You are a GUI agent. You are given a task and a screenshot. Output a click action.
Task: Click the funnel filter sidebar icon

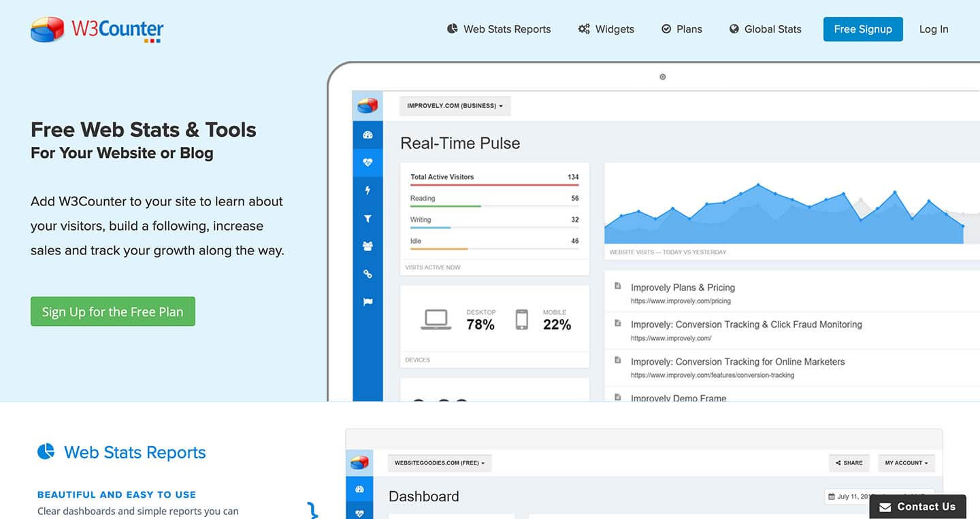(x=368, y=218)
